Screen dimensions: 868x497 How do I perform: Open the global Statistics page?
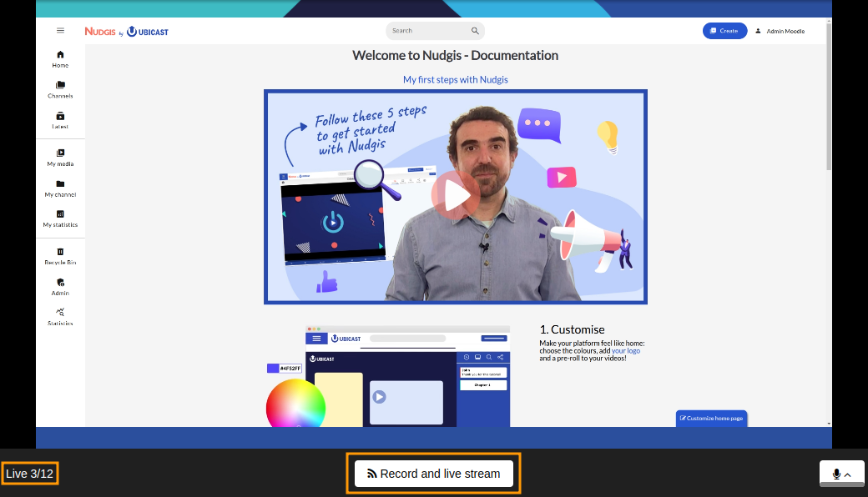pyautogui.click(x=60, y=317)
